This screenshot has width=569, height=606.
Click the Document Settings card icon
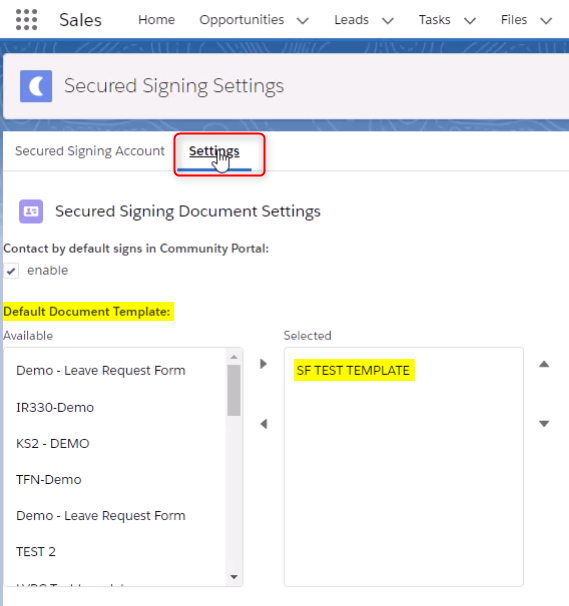tap(31, 211)
